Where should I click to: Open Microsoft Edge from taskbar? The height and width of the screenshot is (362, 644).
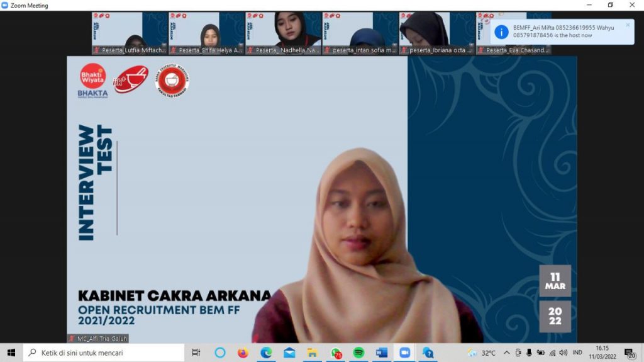pyautogui.click(x=266, y=353)
